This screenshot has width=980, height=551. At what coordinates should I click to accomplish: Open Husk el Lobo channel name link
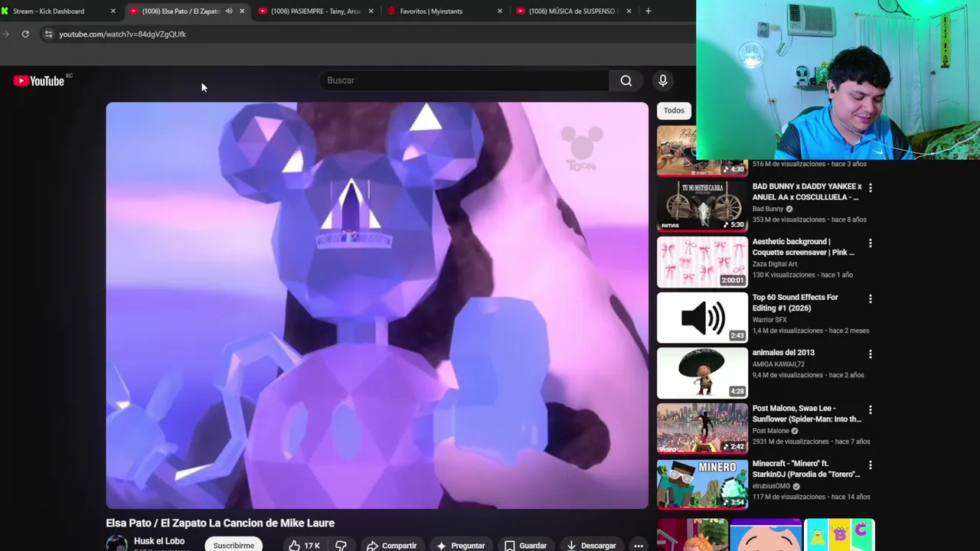pos(159,541)
